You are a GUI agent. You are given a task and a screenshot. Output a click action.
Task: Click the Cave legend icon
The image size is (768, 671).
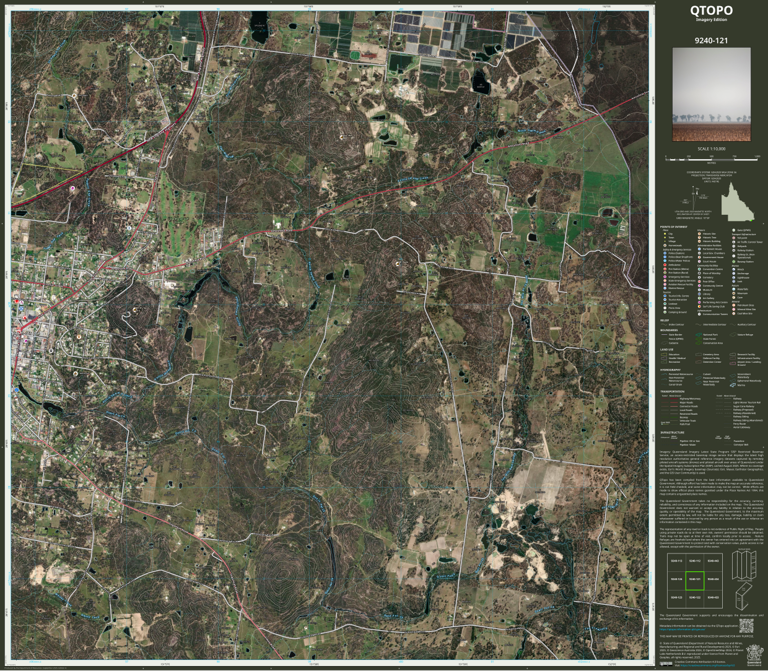(734, 297)
